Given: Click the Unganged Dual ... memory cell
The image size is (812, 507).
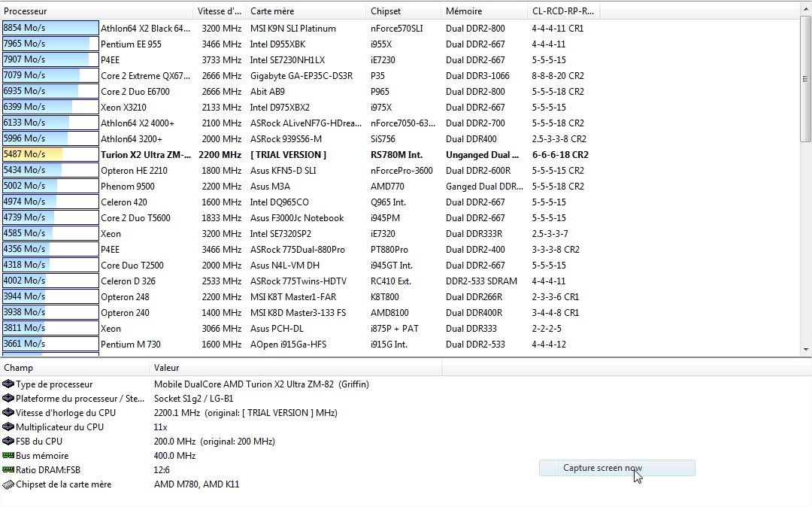Looking at the screenshot, I should tap(482, 155).
